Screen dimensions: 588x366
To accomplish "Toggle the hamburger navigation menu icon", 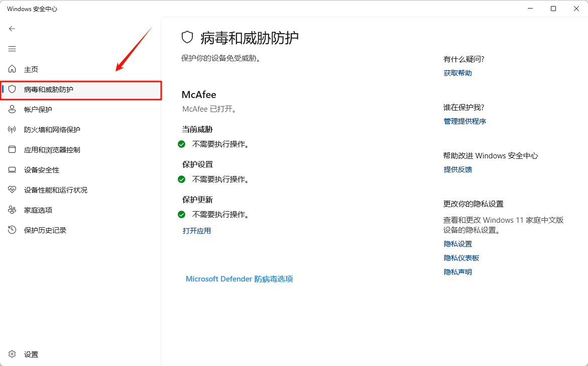I will coord(12,49).
